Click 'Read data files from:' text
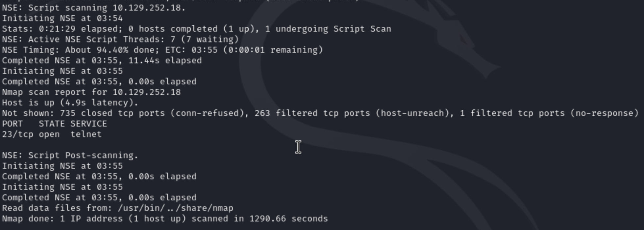The height and width of the screenshot is (230, 644). tap(57, 208)
